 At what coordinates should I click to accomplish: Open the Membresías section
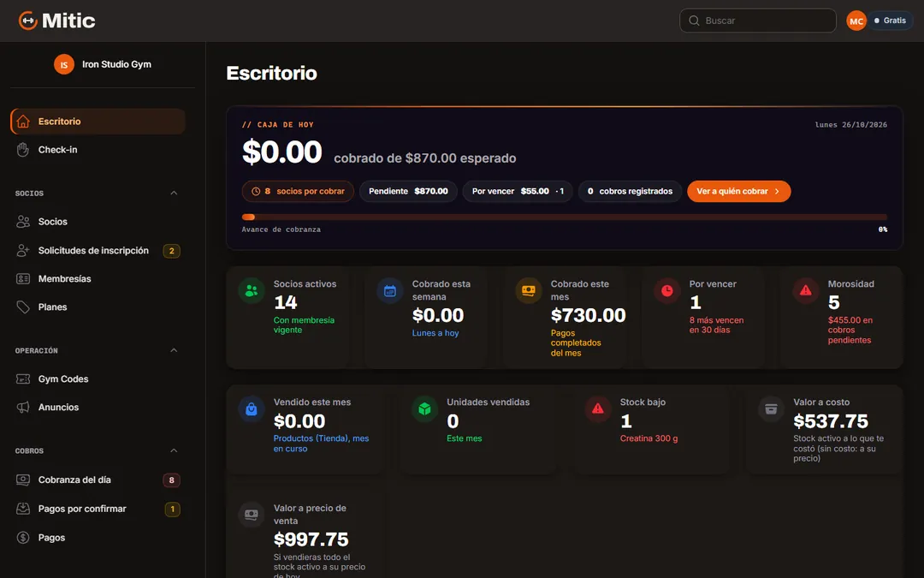(98, 279)
